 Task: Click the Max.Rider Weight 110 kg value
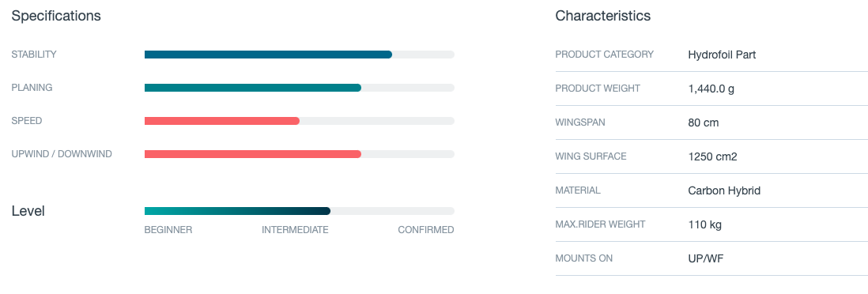(x=704, y=224)
